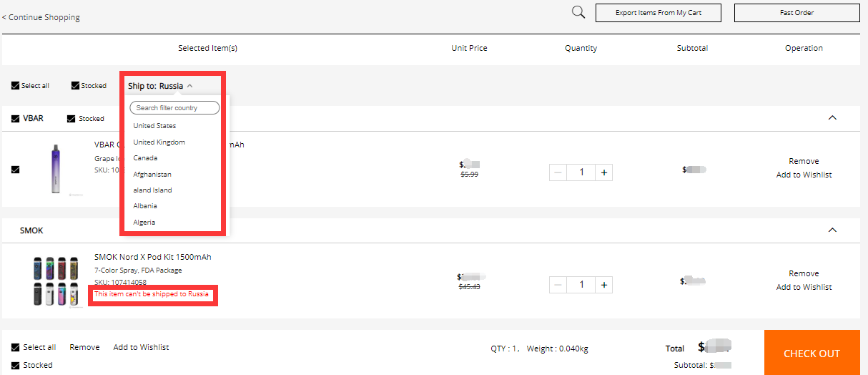Viewport: 868px width, 375px height.
Task: Pick Algeria from the country list
Action: [x=144, y=223]
